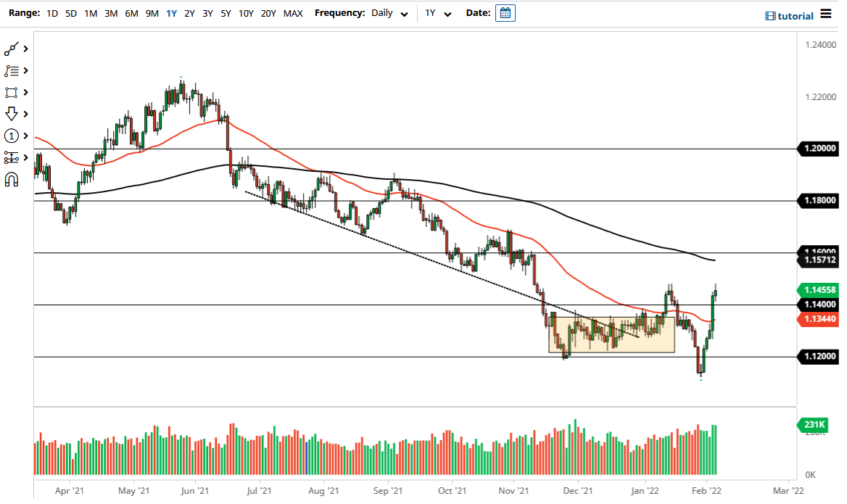Open the 1Y timeframe dropdown
This screenshot has width=847, height=504.
click(x=436, y=12)
